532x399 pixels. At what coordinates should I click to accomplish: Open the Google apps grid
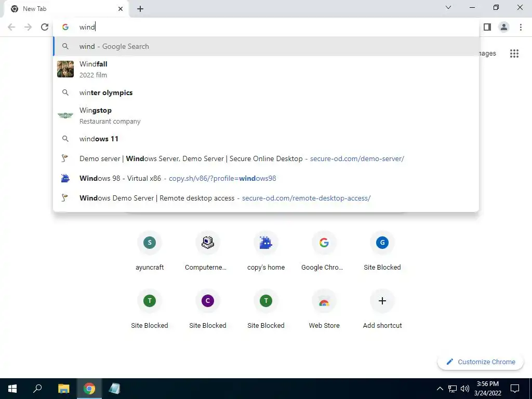pos(514,54)
